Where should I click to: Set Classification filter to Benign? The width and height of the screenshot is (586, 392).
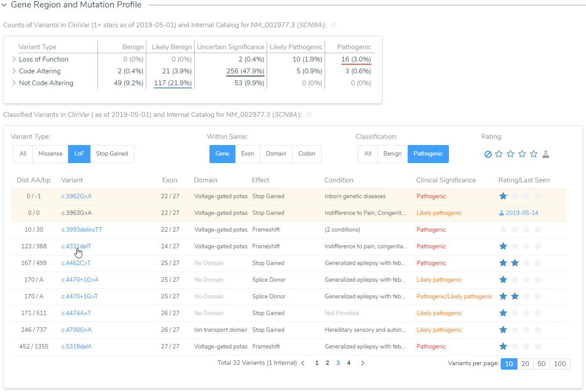click(392, 154)
